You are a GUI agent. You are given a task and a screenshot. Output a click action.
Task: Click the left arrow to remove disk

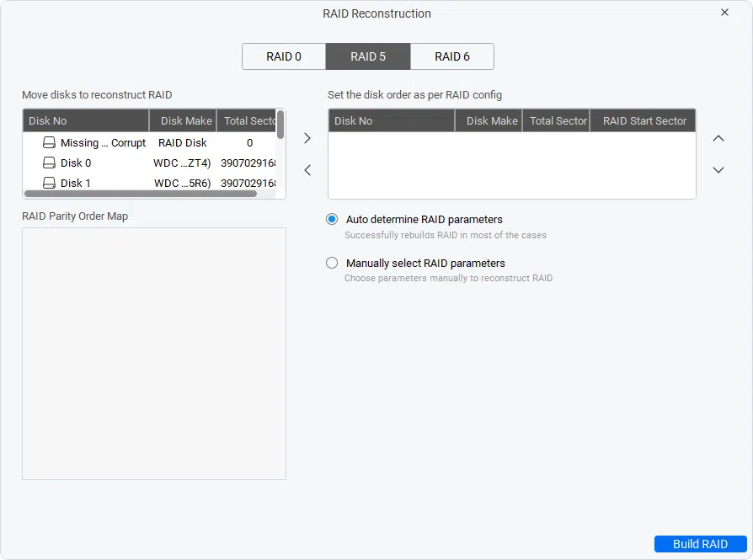tap(307, 169)
